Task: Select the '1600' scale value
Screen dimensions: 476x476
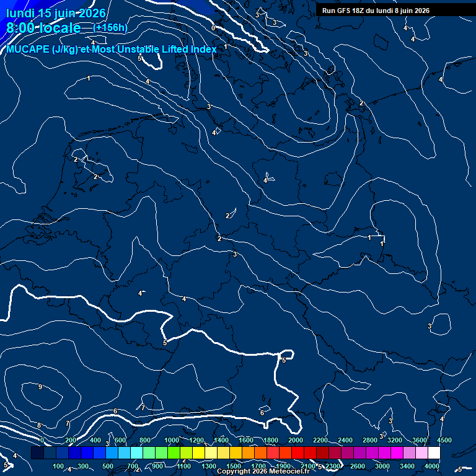Action: tap(246, 440)
